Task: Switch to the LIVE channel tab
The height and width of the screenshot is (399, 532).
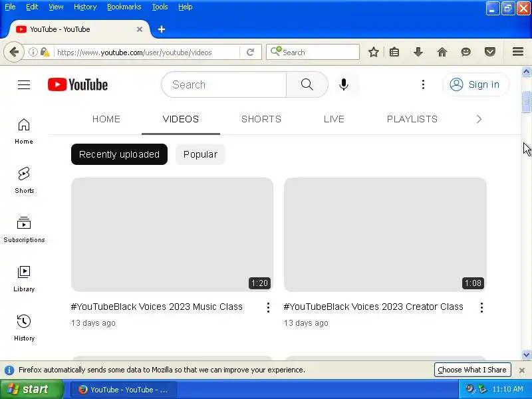Action: [x=334, y=119]
